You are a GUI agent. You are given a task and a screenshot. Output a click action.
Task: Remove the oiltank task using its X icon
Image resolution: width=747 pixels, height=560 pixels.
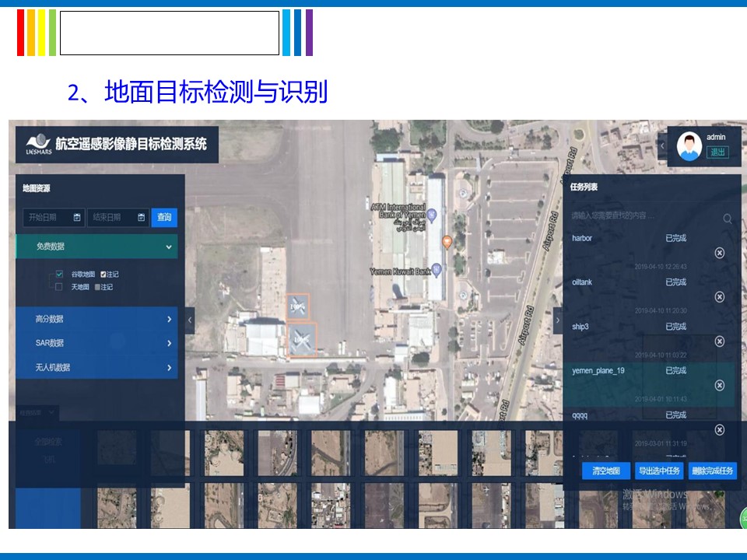(x=719, y=296)
